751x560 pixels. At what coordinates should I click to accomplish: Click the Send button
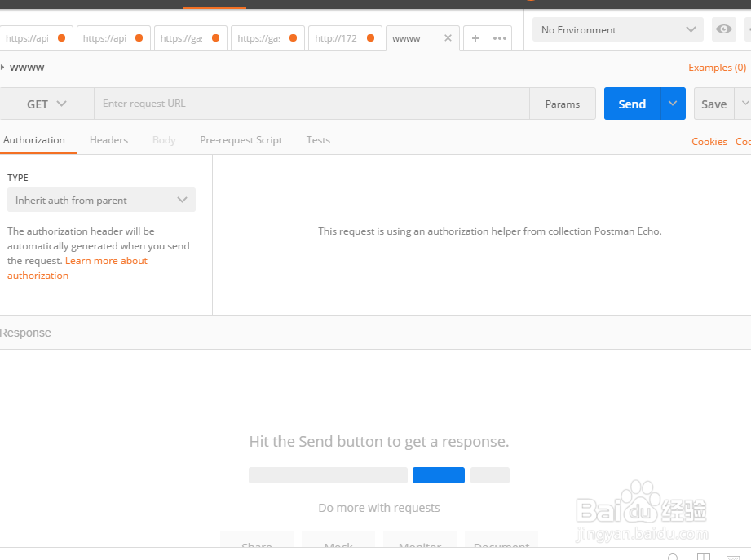[632, 104]
